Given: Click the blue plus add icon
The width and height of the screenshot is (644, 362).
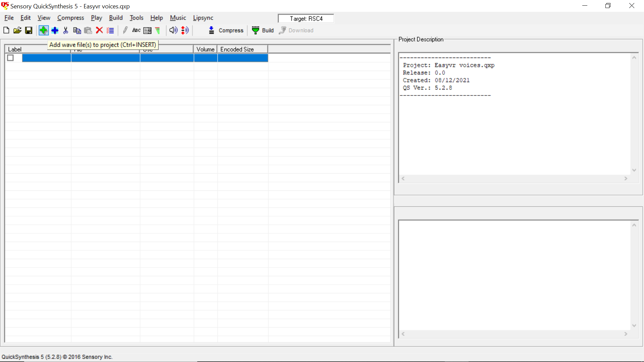Looking at the screenshot, I should click(x=55, y=31).
